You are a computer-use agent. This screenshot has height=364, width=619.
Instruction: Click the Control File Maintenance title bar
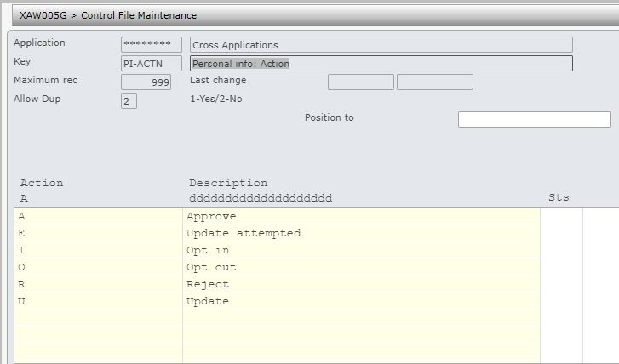pyautogui.click(x=108, y=15)
